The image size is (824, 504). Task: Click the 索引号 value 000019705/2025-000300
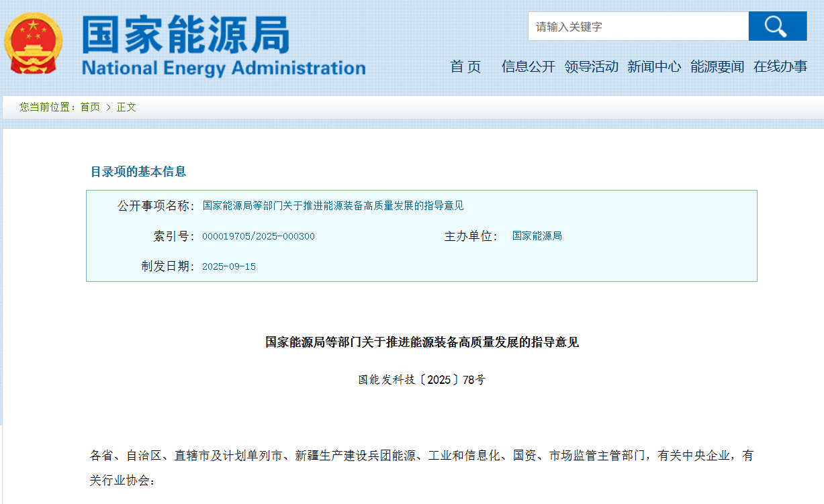259,236
